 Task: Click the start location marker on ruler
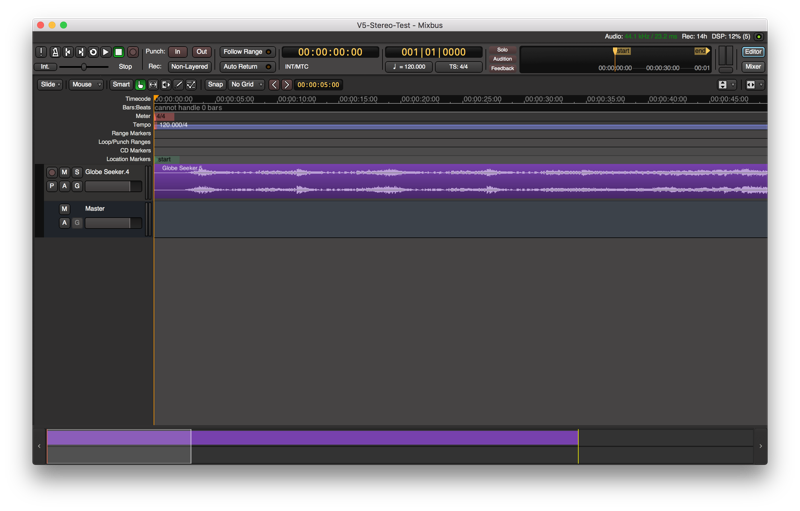tap(166, 160)
